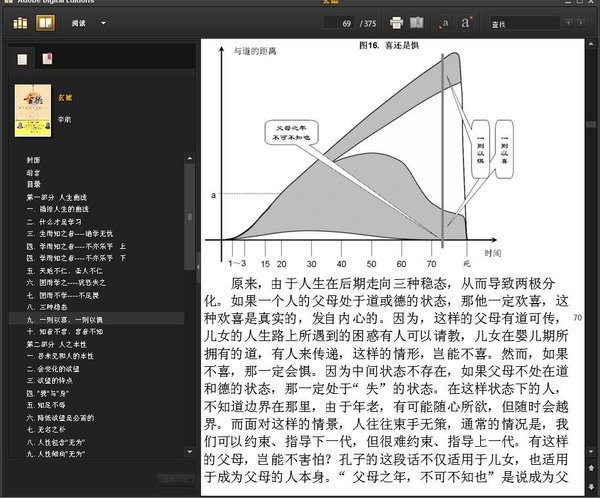Focus the 查找 search box
The width and height of the screenshot is (600, 499).
(x=525, y=24)
